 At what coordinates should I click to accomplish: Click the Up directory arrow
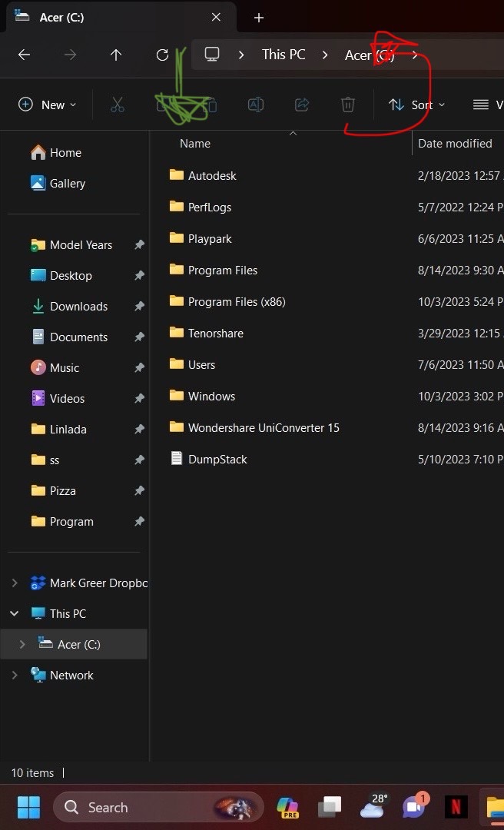116,55
